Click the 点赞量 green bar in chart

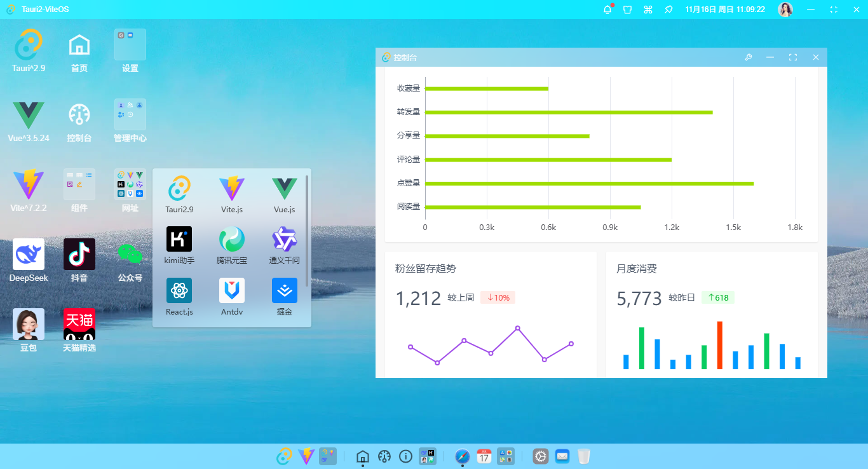click(589, 184)
